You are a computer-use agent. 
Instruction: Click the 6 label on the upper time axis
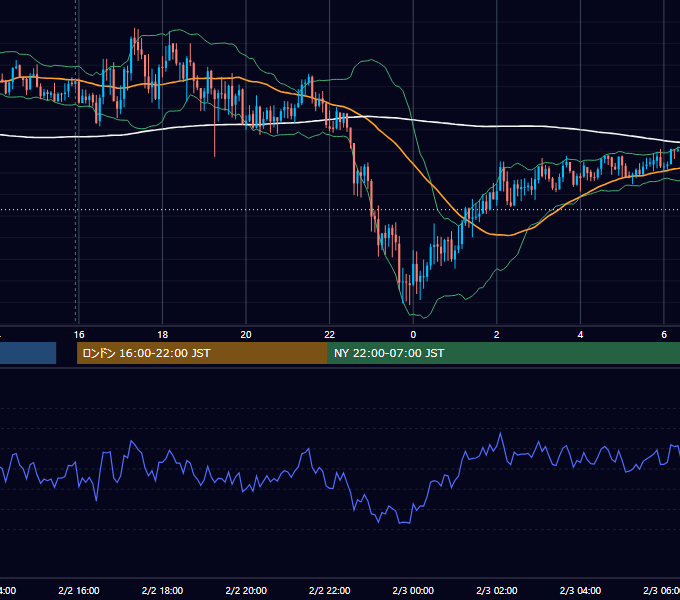tap(664, 334)
